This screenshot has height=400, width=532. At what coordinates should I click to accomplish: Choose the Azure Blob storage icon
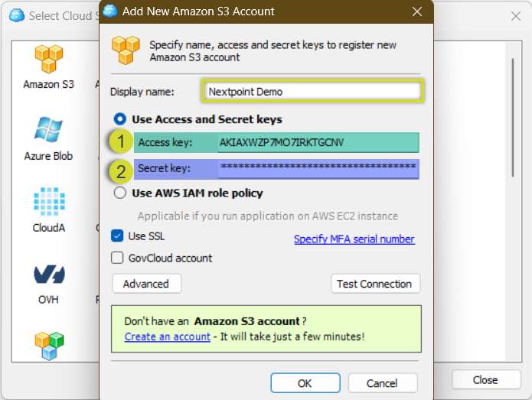coord(48,129)
